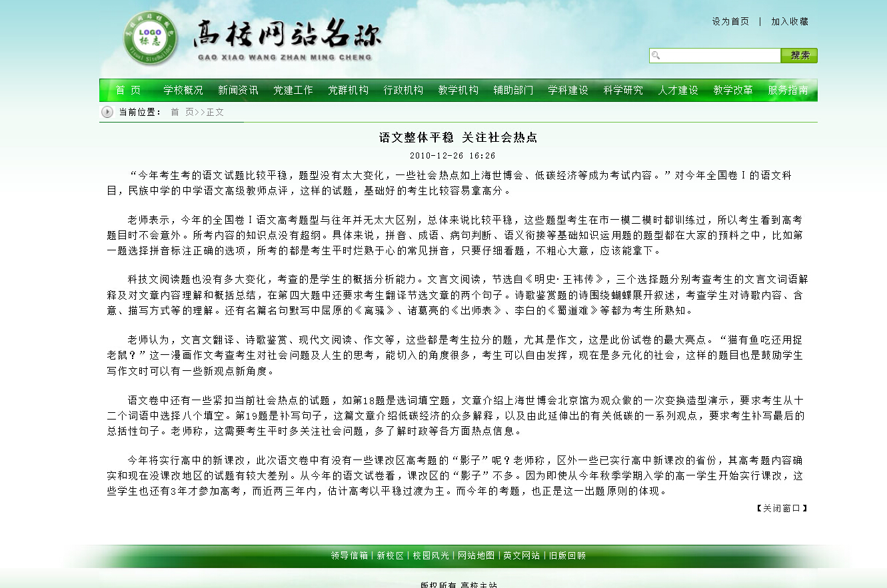Open the 科学研究 menu
Screen dimensions: 887x588
tap(623, 90)
